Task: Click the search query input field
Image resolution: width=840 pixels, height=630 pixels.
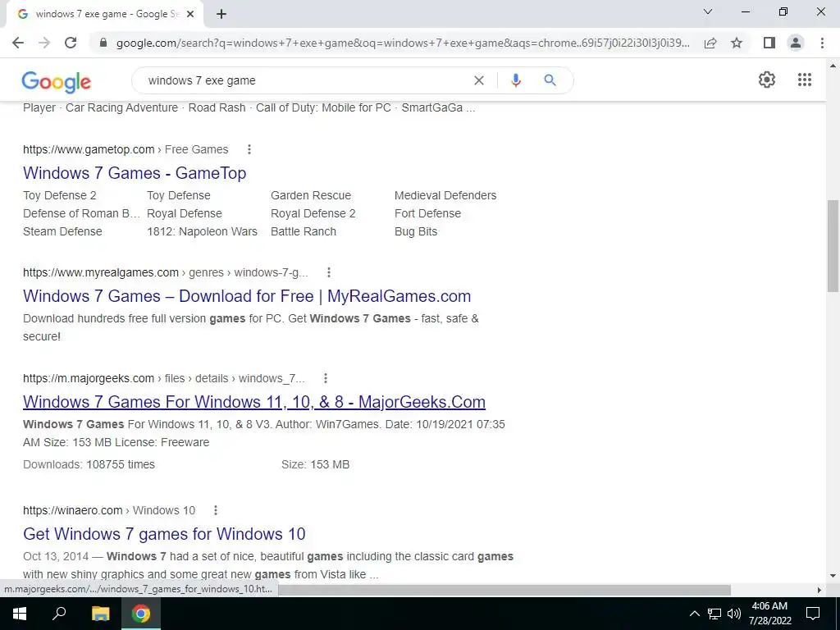Action: point(305,80)
